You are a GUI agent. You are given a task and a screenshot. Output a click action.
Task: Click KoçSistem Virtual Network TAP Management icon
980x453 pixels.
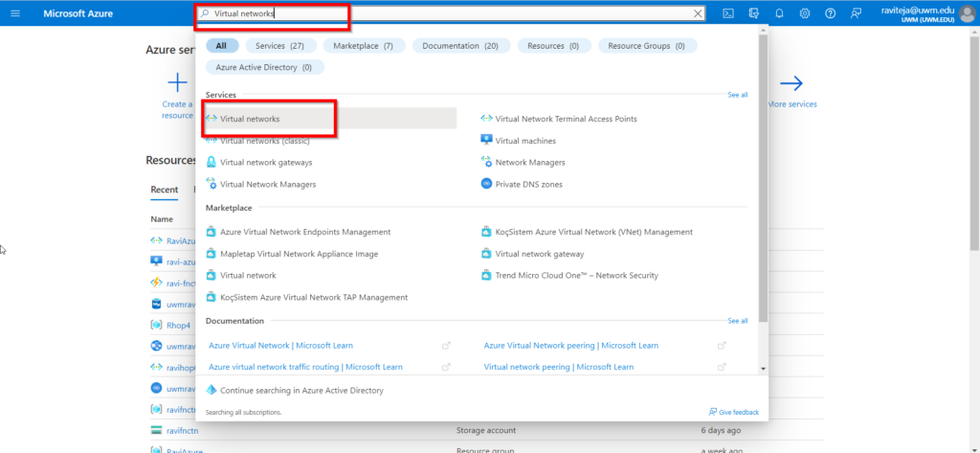[x=212, y=297]
